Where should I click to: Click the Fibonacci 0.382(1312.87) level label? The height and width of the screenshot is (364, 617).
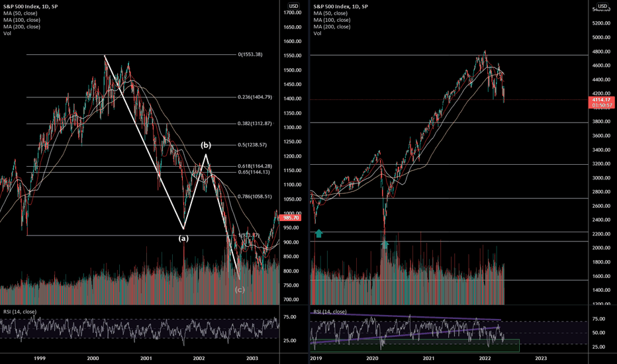click(255, 123)
